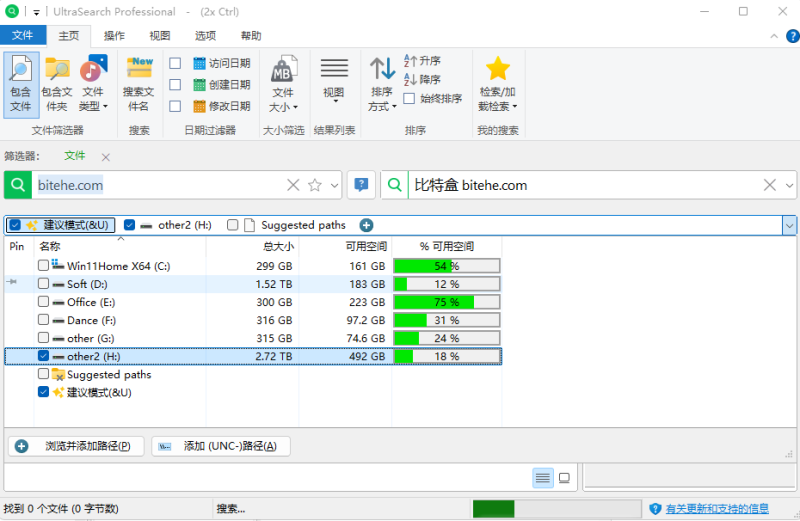Click the content search magnifier icon
Image resolution: width=800 pixels, height=521 pixels.
coord(395,185)
